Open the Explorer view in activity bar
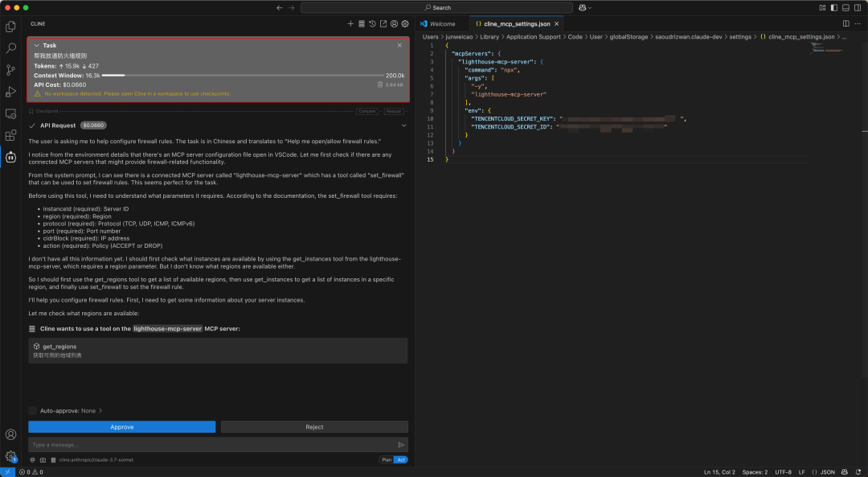868x477 pixels. coord(10,27)
